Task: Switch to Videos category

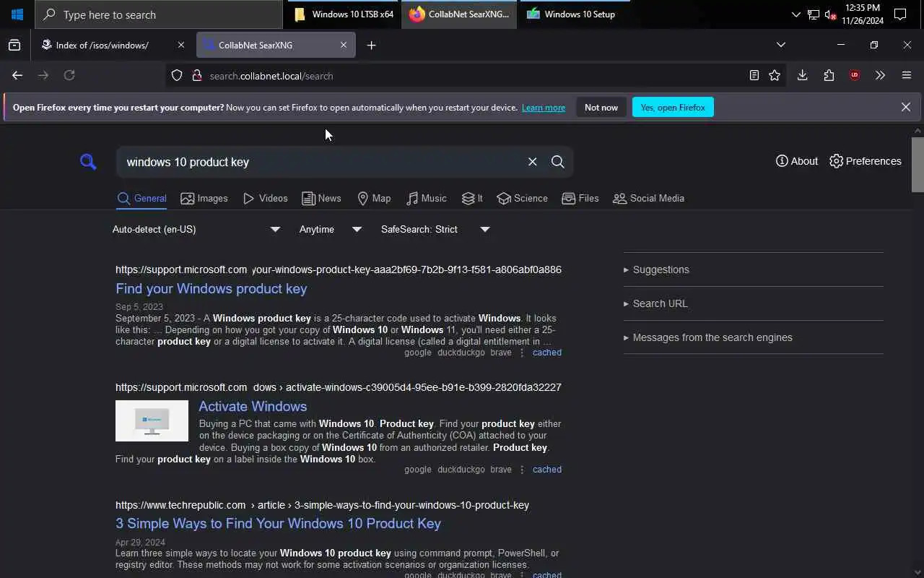Action: click(x=266, y=199)
